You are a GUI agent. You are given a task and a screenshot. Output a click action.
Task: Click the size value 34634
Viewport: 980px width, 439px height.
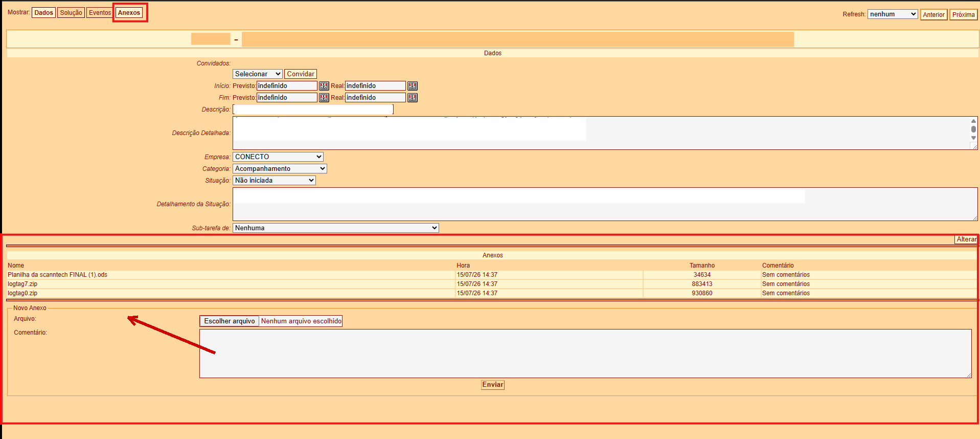(x=702, y=275)
